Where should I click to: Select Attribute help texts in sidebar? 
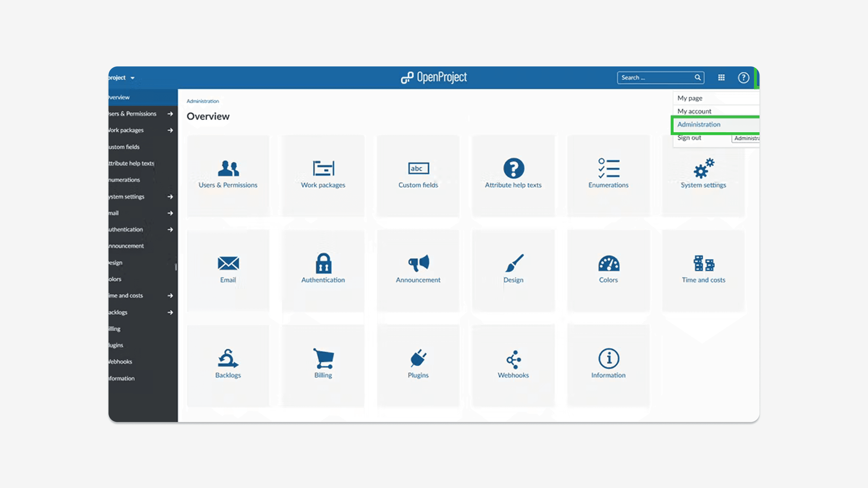(x=143, y=163)
